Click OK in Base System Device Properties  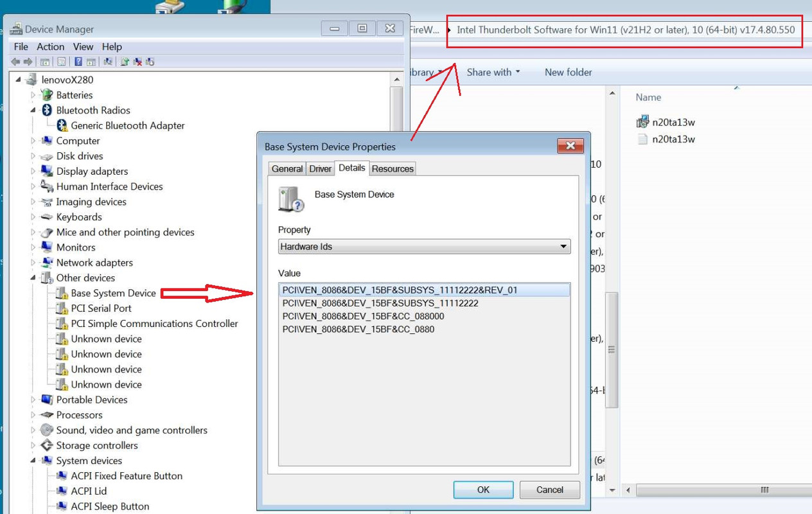point(483,490)
